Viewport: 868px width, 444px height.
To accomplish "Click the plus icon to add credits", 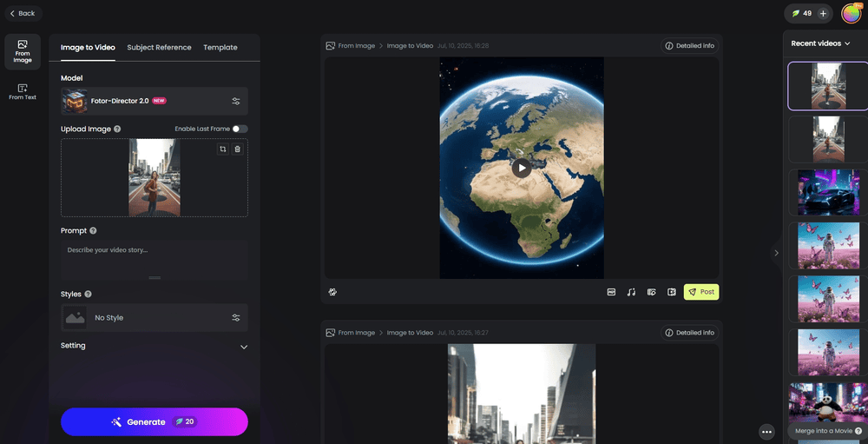I will 823,14.
